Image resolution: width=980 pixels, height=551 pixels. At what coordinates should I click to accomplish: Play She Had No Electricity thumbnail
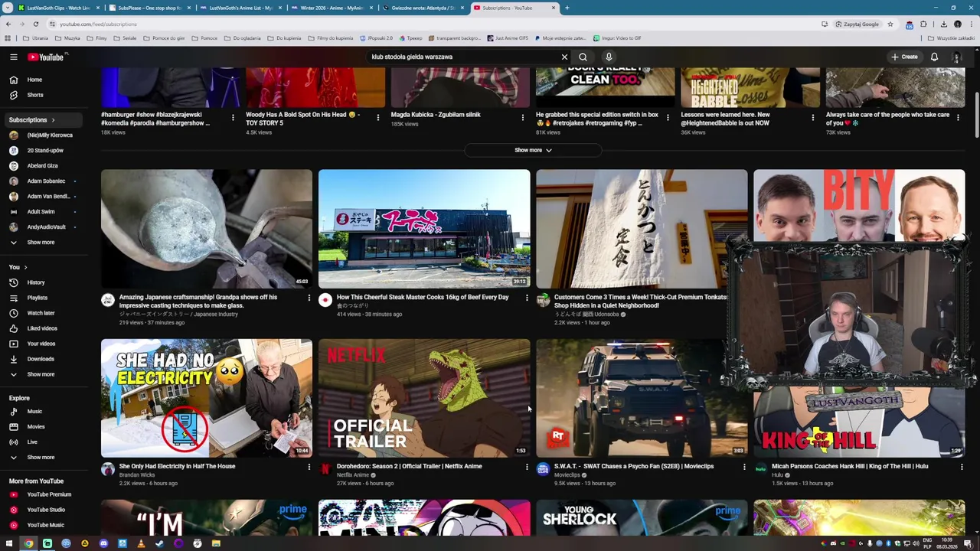click(207, 398)
